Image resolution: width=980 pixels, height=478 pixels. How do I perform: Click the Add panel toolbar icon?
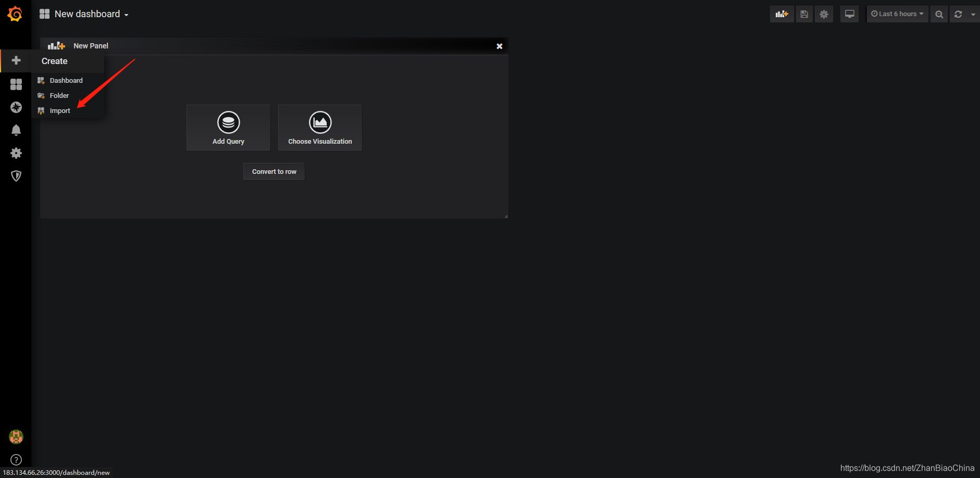781,14
